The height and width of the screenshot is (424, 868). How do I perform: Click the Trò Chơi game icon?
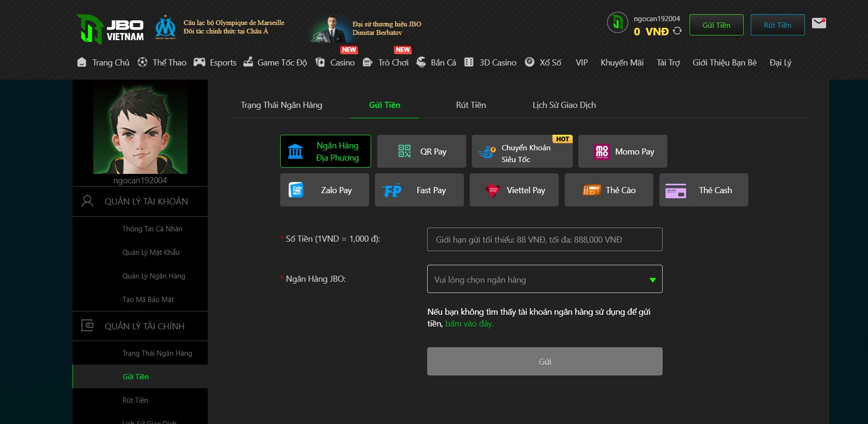click(368, 62)
